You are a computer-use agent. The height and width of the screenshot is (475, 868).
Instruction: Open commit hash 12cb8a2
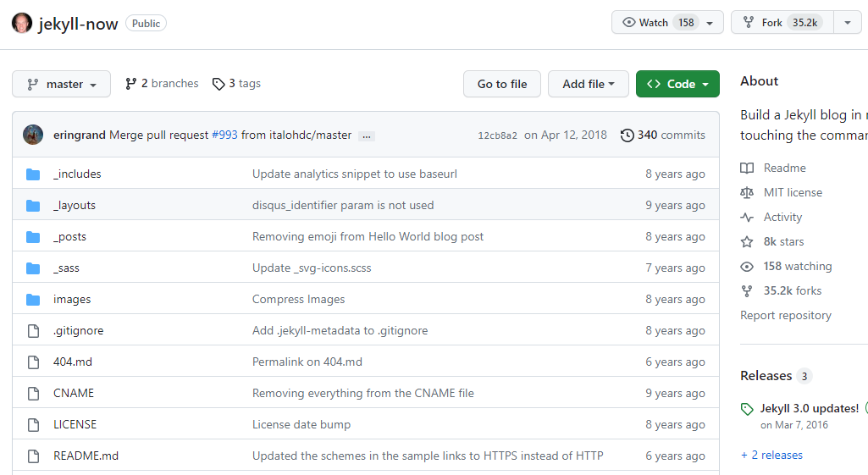click(x=497, y=135)
